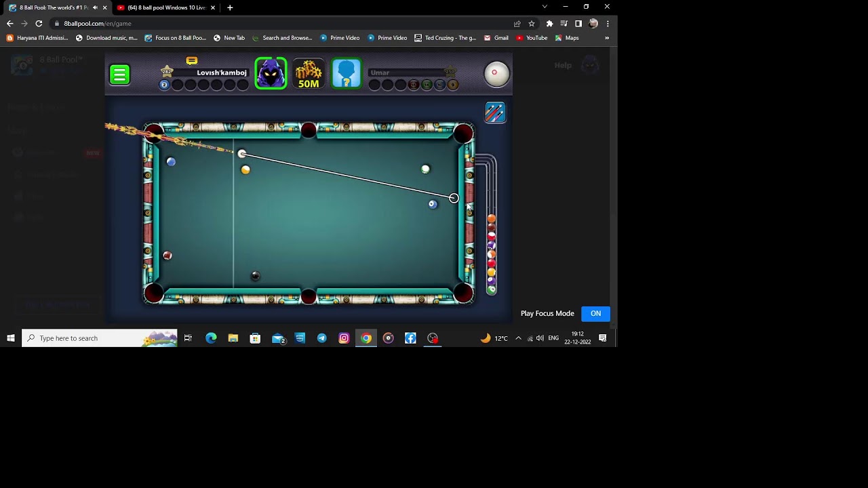Open Facebook from taskbar
Image resolution: width=868 pixels, height=488 pixels.
pyautogui.click(x=410, y=338)
